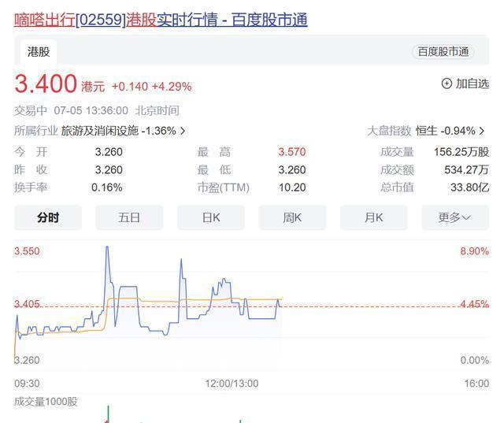
Task: Open the 嘀嗒出行 港股实时行情 title link
Action: coord(161,19)
